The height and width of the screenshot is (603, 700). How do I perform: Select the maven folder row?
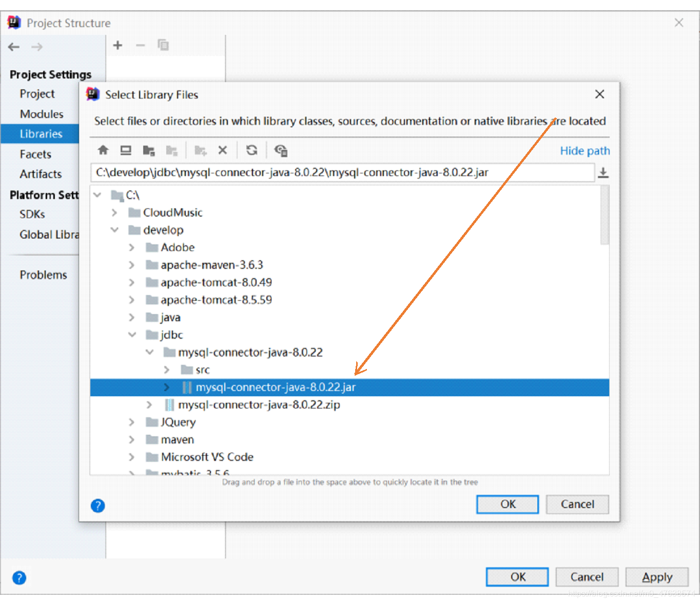(349, 439)
